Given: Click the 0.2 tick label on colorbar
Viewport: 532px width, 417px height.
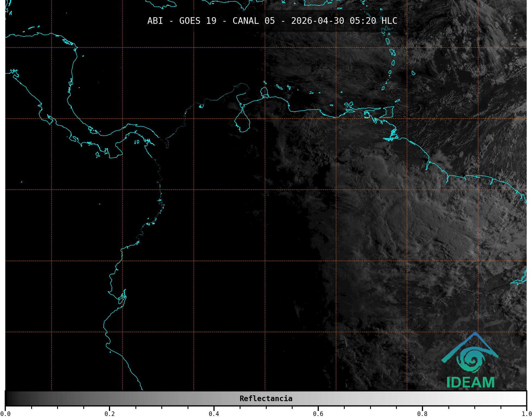Looking at the screenshot, I should click(x=110, y=414).
